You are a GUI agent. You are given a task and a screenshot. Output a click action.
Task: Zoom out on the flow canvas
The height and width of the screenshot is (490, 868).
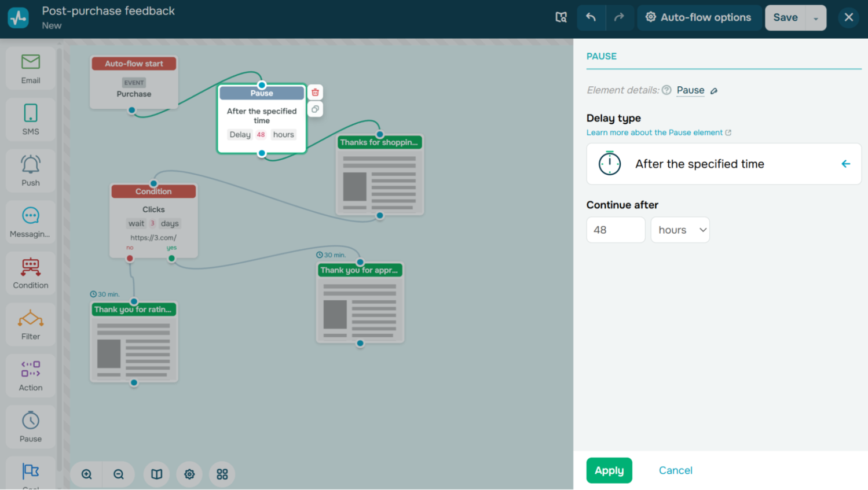click(119, 474)
